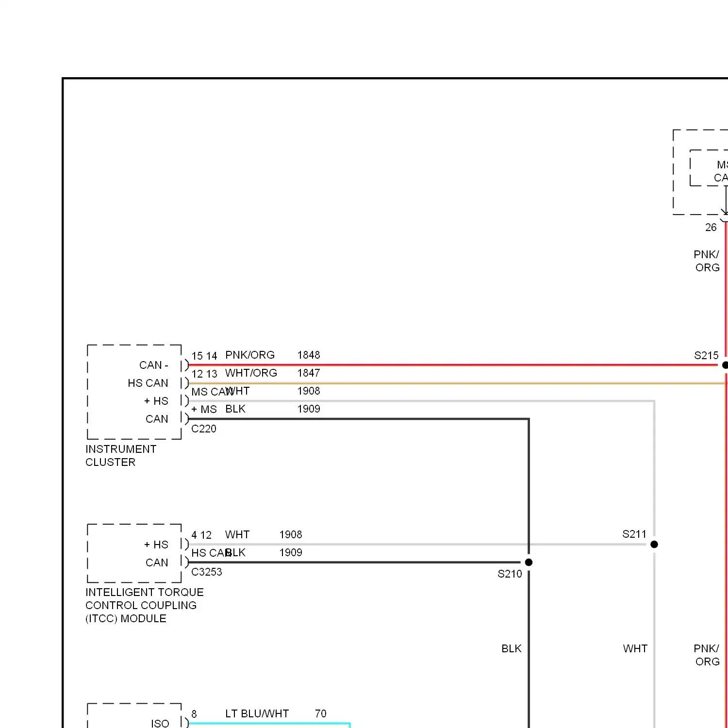Click the INSTRUMENT CLUSTER label
Viewport: 728px width, 728px height.
point(121,456)
